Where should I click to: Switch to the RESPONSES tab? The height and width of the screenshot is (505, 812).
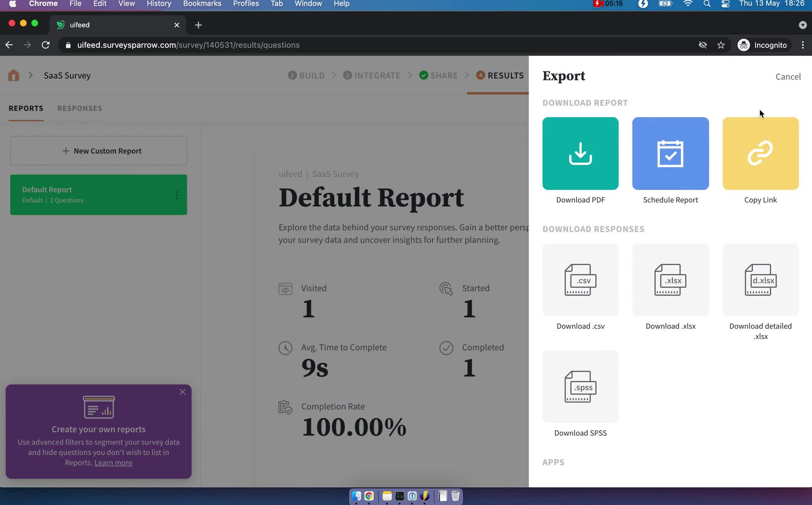[80, 107]
